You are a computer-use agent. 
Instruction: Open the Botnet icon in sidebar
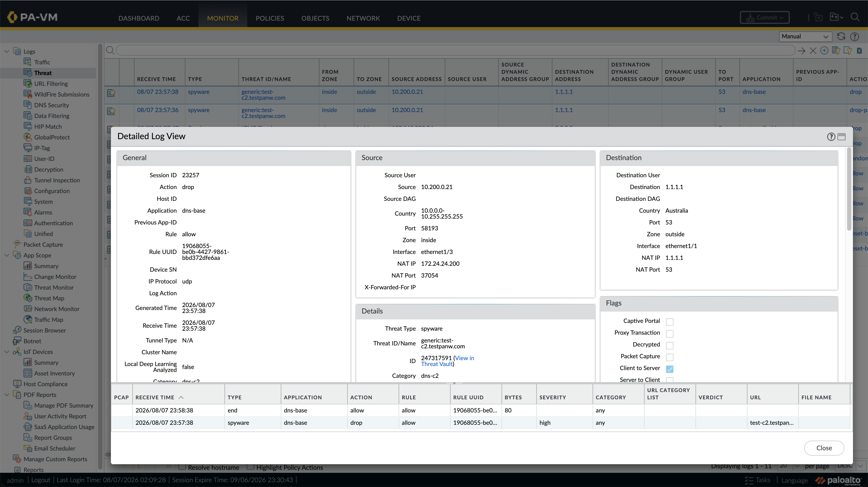point(17,341)
